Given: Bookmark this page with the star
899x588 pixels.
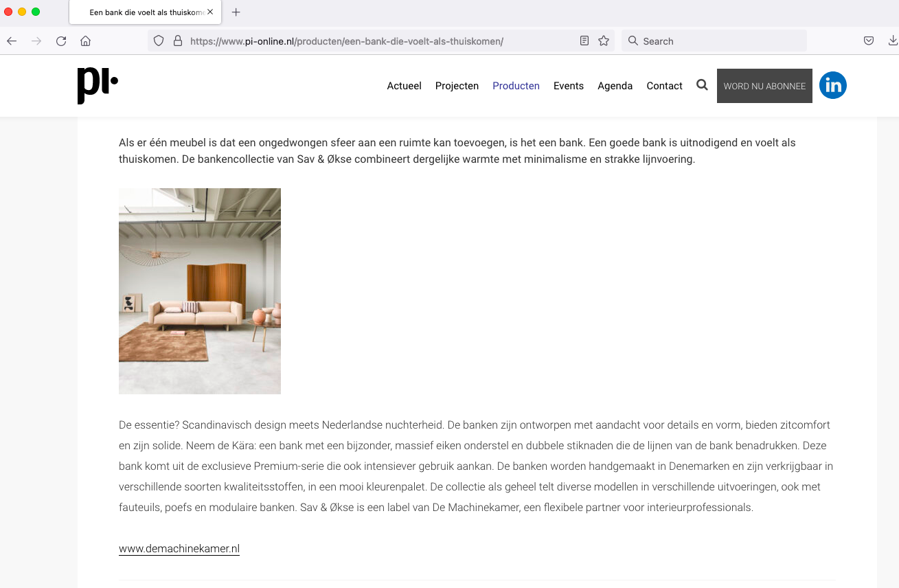Looking at the screenshot, I should (604, 41).
